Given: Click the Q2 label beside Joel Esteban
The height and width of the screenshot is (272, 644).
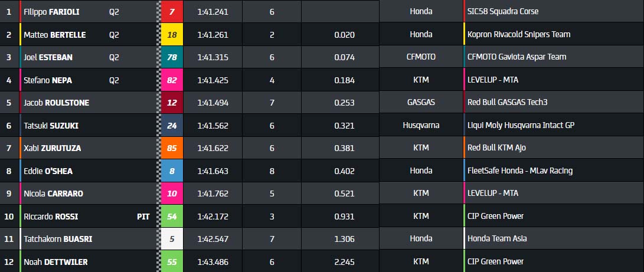Looking at the screenshot, I should (114, 57).
